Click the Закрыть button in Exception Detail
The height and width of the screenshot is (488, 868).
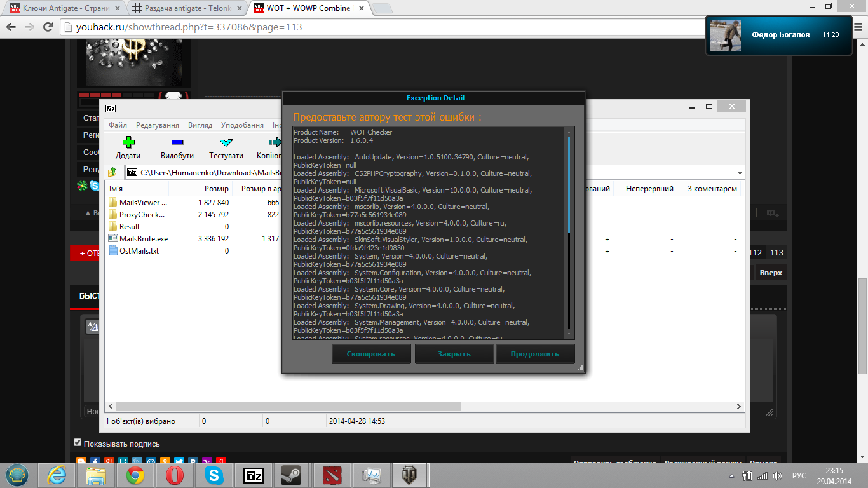click(454, 354)
